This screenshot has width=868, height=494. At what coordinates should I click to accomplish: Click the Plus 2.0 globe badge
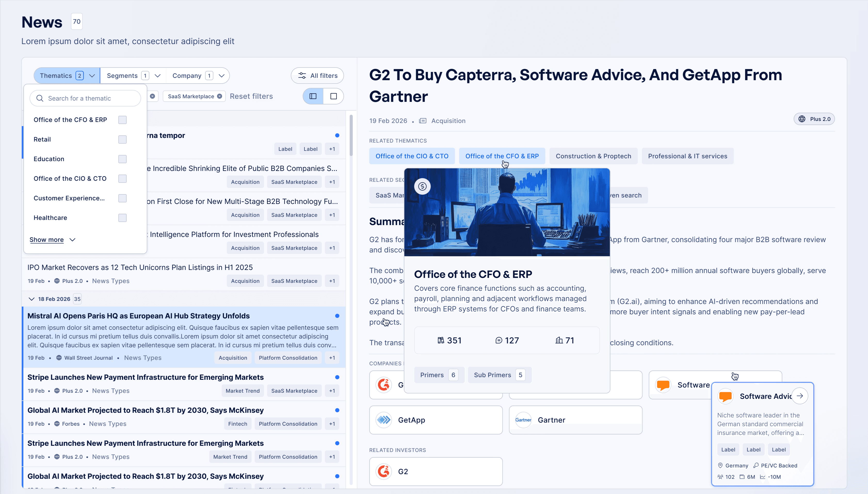pos(814,119)
